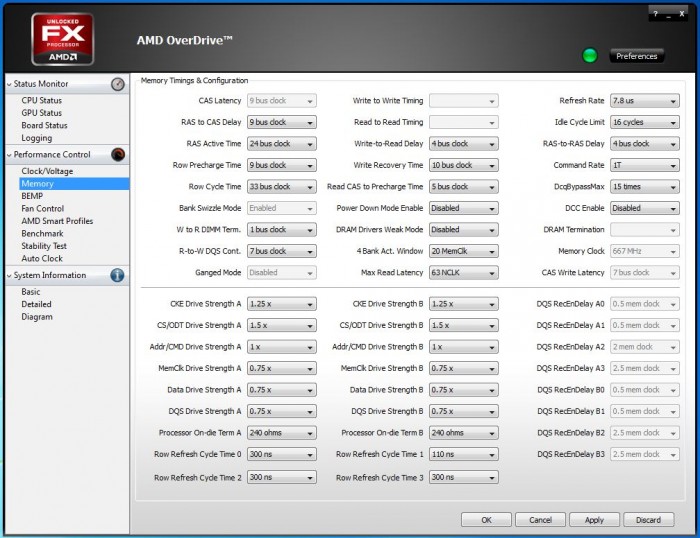Open Row Refresh Cycle Time 2 dropdown
Screen dimensions: 700x538
pyautogui.click(x=282, y=477)
